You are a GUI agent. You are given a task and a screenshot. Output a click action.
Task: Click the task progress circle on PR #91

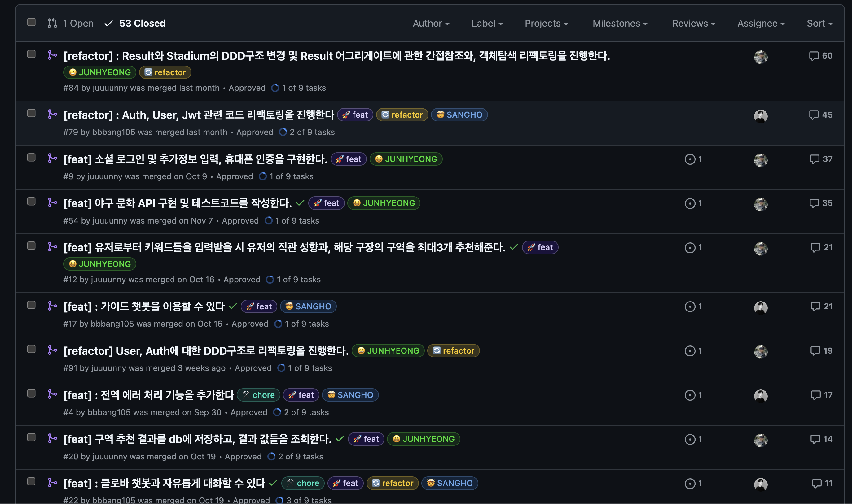pyautogui.click(x=281, y=368)
